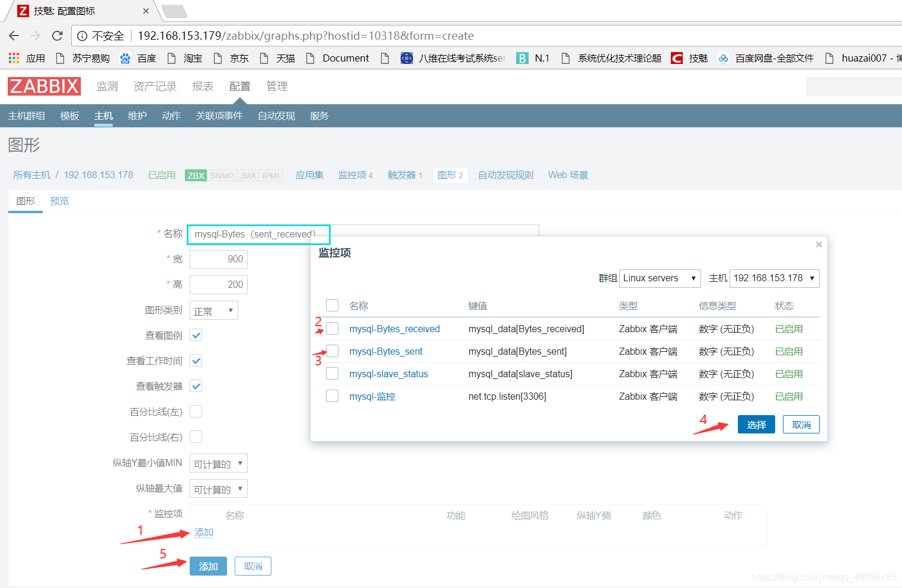Image resolution: width=902 pixels, height=588 pixels.
Task: Open the 纵轴最大值 dropdown
Action: point(219,489)
